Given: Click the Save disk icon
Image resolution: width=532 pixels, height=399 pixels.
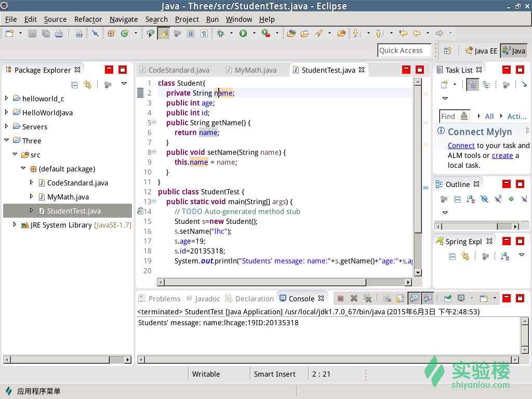Looking at the screenshot, I should click(x=32, y=33).
